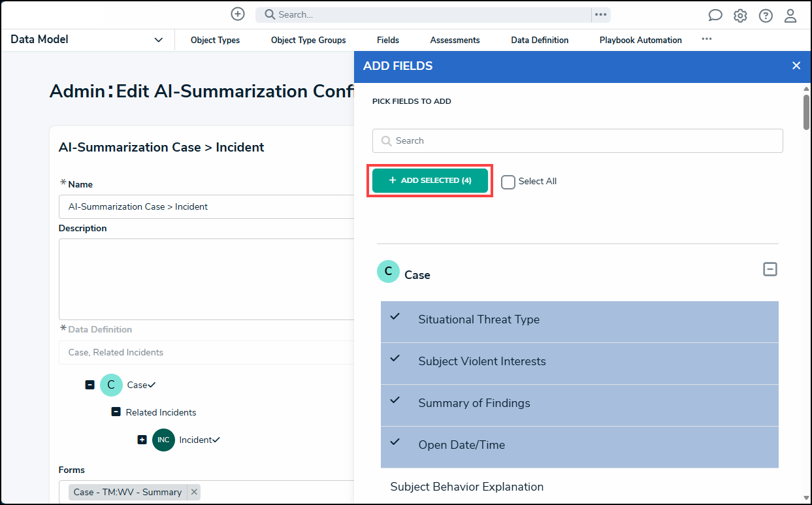Open the Fields tab
Screen dimensions: 812x505
[x=388, y=40]
